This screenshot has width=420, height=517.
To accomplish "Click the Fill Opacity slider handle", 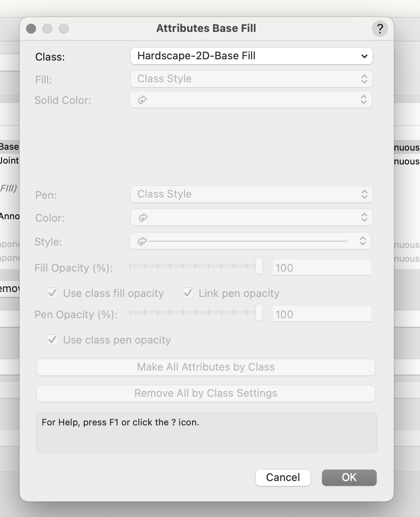I will click(259, 266).
